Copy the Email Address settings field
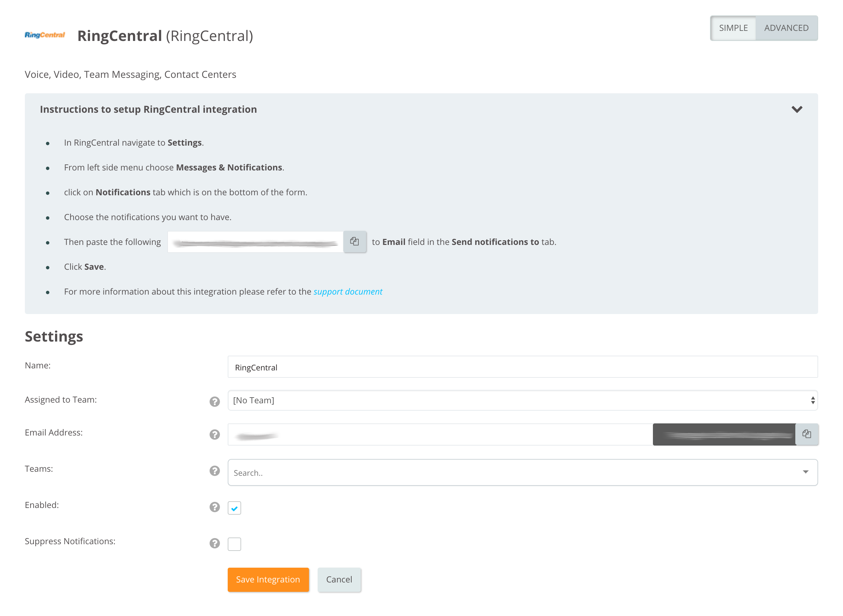The image size is (843, 616). [x=806, y=434]
